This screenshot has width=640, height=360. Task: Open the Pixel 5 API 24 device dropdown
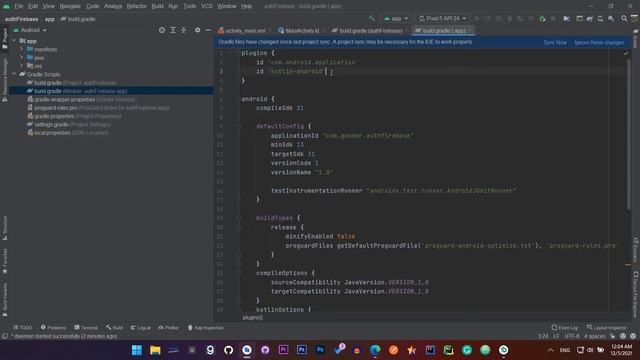pos(442,18)
